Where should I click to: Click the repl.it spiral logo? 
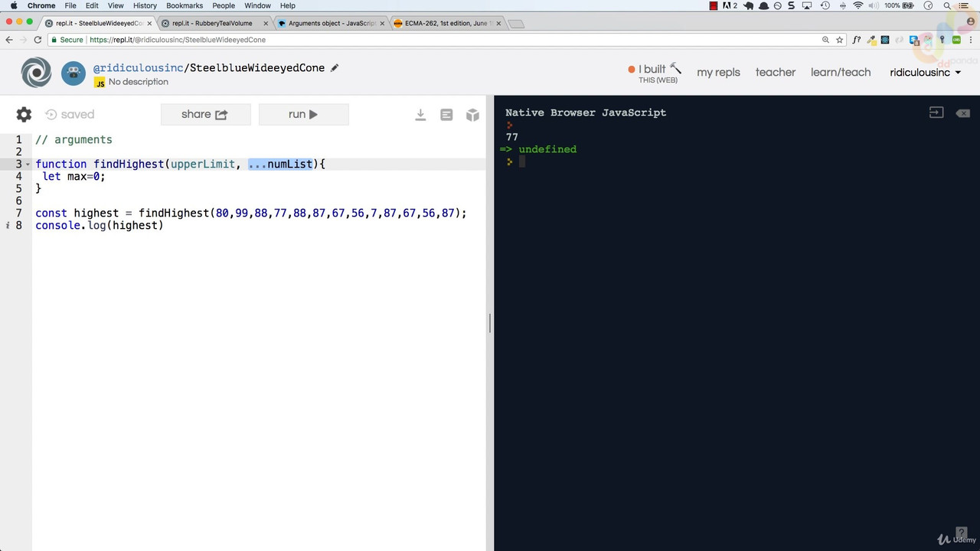[36, 73]
